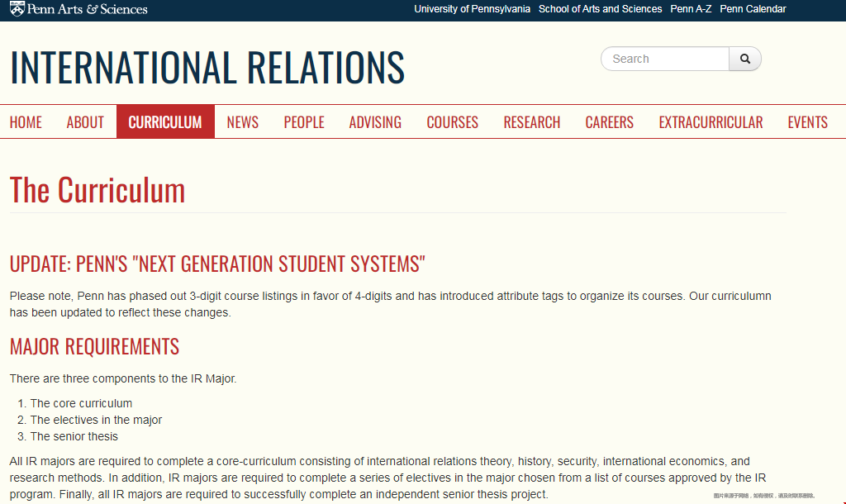This screenshot has height=504, width=846.
Task: Open the Events menu item
Action: pos(807,122)
